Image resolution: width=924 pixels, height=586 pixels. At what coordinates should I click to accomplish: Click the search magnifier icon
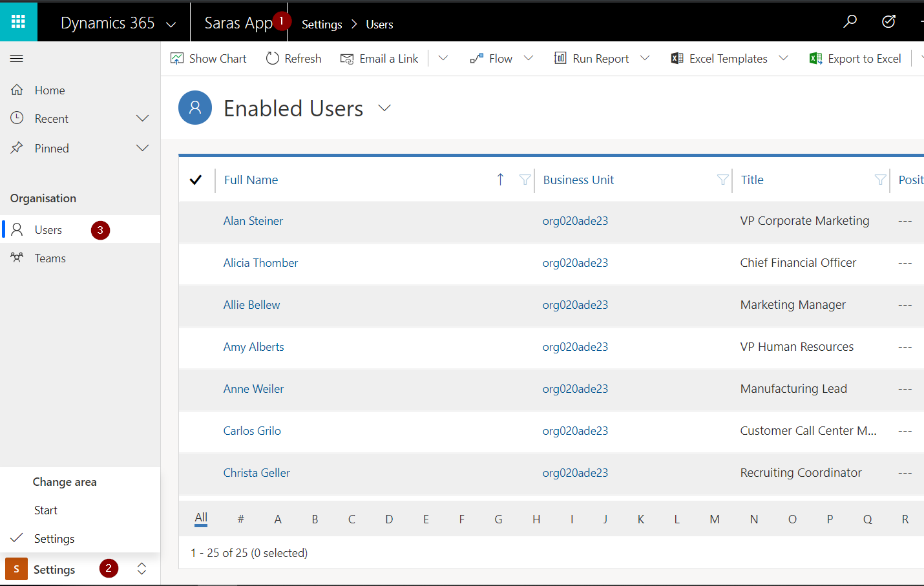[x=850, y=22]
